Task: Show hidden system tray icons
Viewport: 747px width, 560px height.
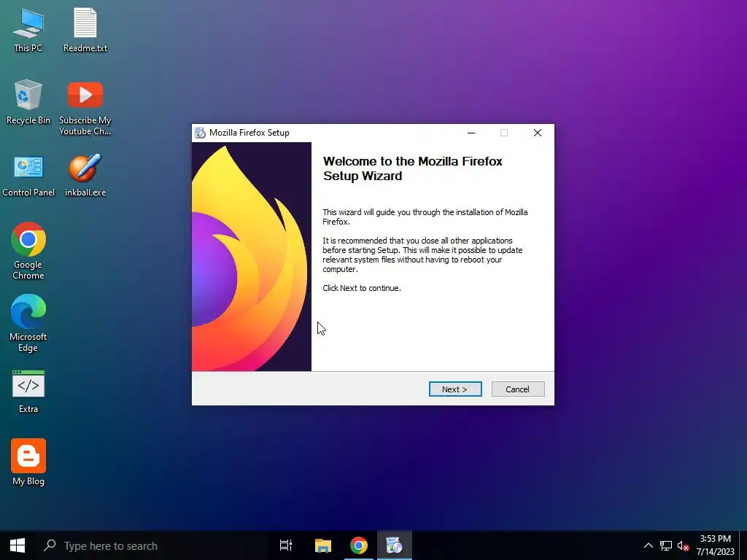Action: (x=649, y=545)
